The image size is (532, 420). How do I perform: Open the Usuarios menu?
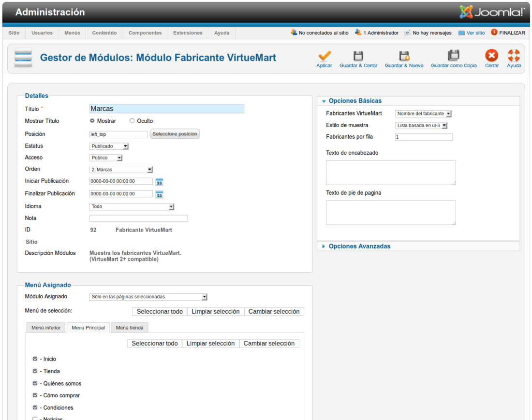click(42, 33)
